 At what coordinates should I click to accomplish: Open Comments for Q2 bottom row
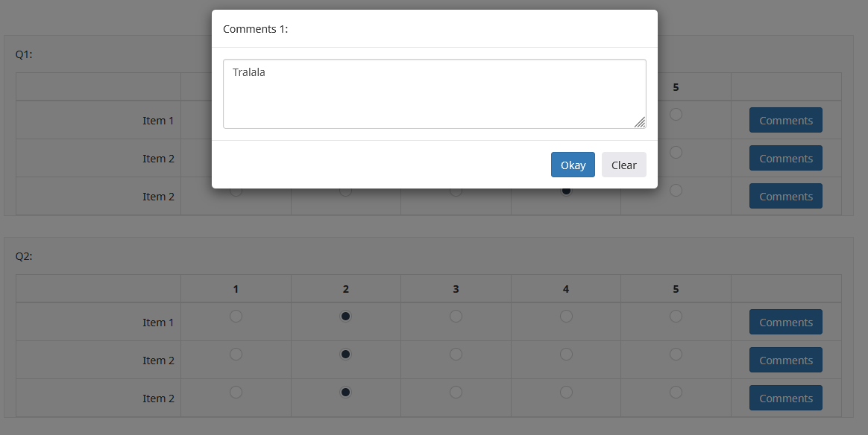tap(785, 399)
